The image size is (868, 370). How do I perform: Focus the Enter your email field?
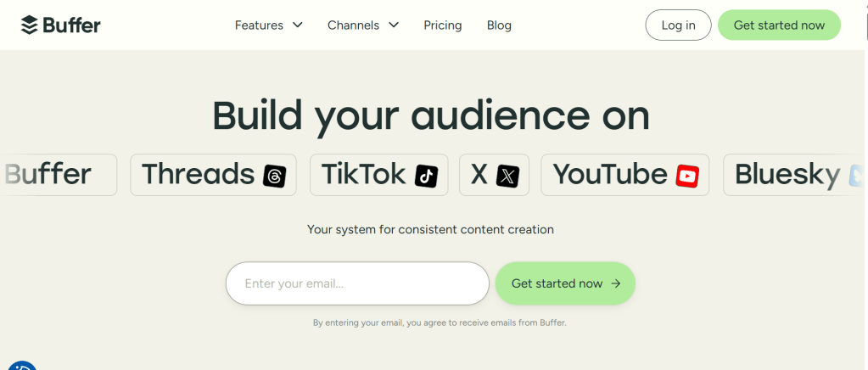pyautogui.click(x=357, y=283)
